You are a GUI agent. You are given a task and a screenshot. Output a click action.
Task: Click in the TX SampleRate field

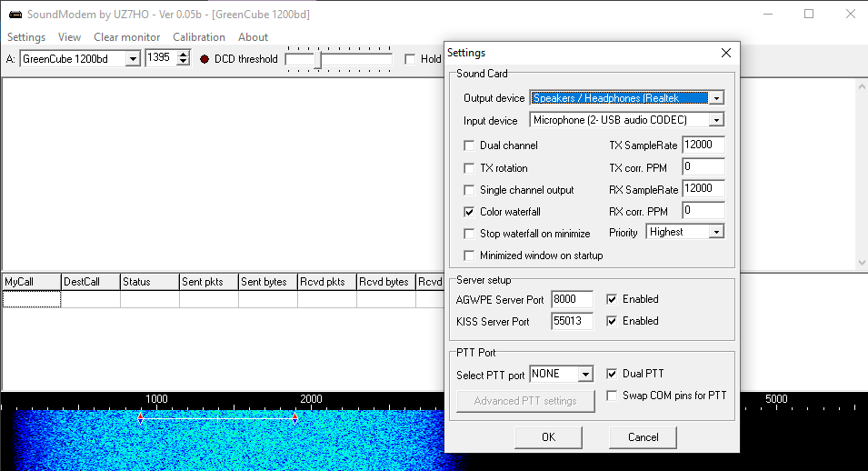click(x=703, y=145)
